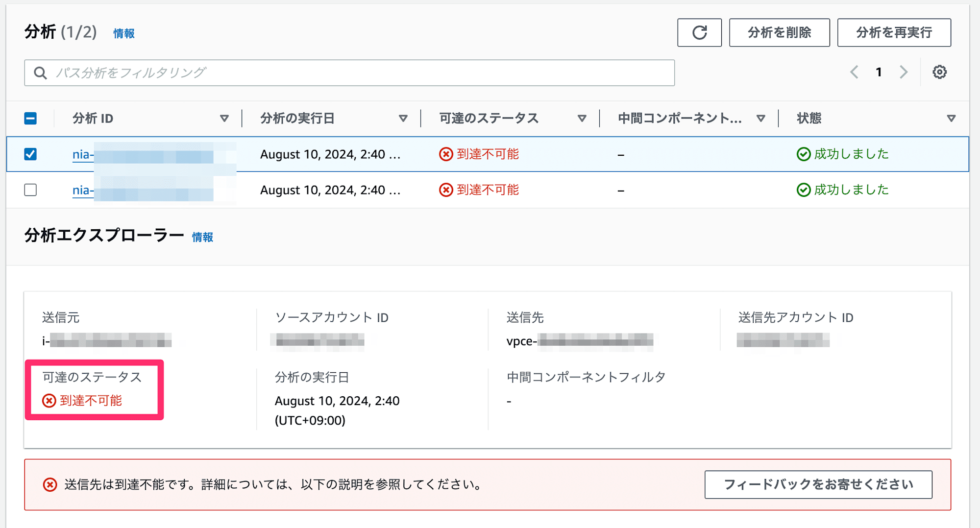Click 分析の実行日 label in details panel
The image size is (980, 528).
click(x=312, y=377)
